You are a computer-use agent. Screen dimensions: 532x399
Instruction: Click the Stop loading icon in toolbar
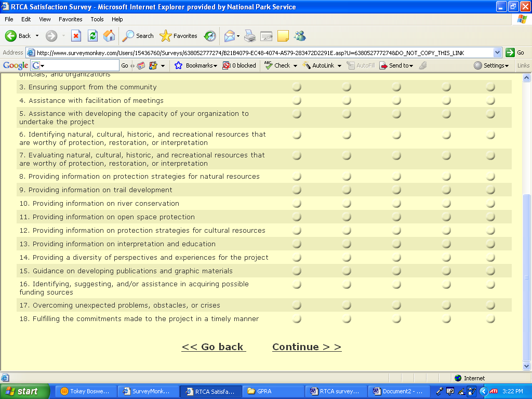[76, 36]
